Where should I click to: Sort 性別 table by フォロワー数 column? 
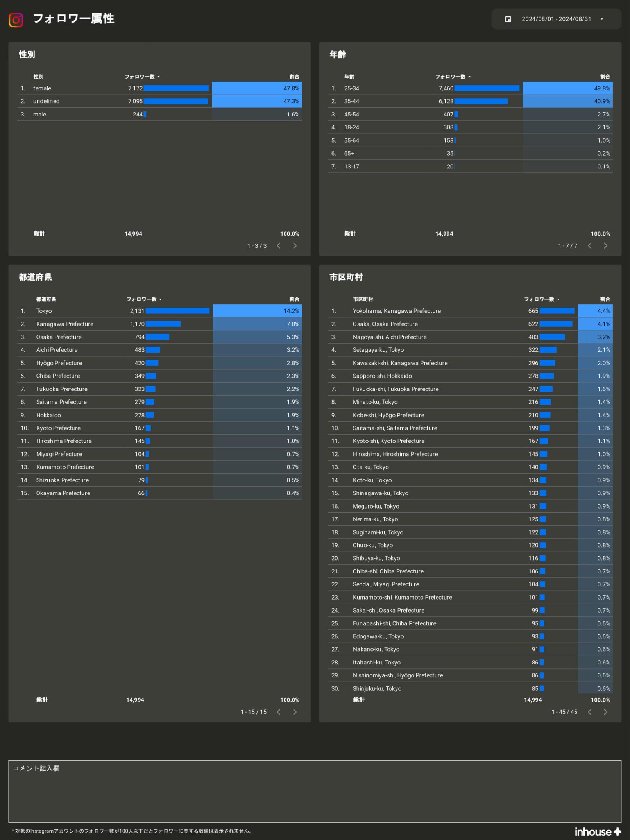(x=140, y=77)
